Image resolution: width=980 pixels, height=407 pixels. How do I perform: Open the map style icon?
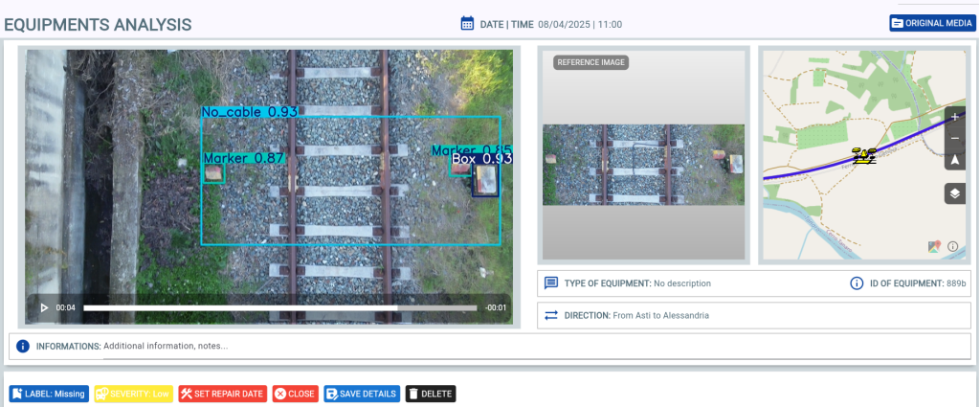click(x=934, y=246)
